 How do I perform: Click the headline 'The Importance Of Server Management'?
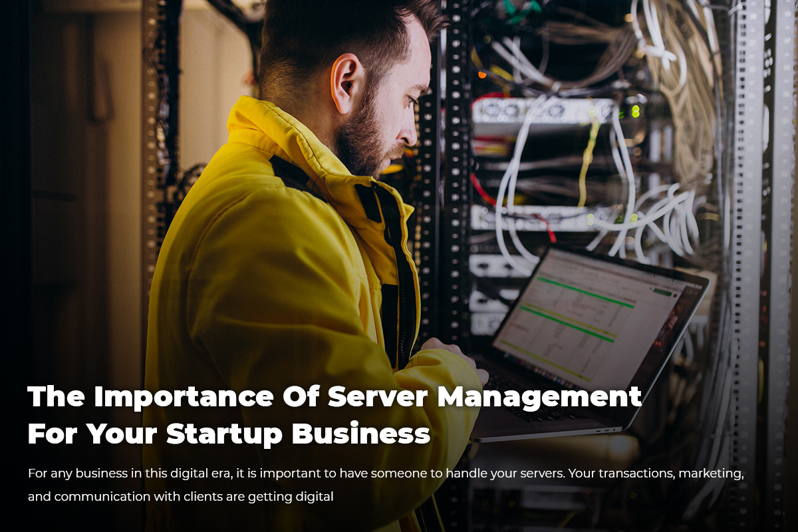pyautogui.click(x=334, y=397)
